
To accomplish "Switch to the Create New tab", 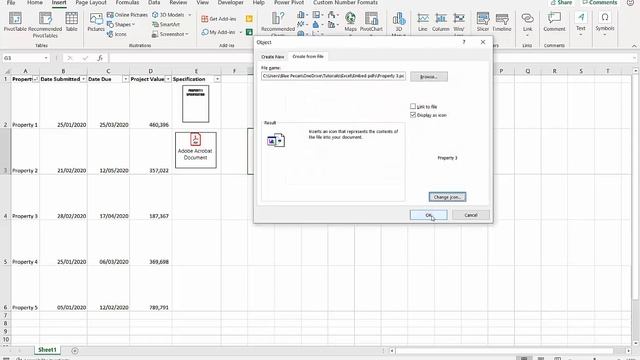I will click(273, 57).
